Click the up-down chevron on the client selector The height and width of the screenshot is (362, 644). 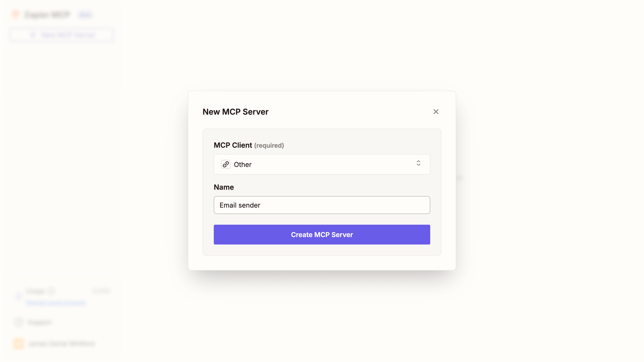[419, 163]
